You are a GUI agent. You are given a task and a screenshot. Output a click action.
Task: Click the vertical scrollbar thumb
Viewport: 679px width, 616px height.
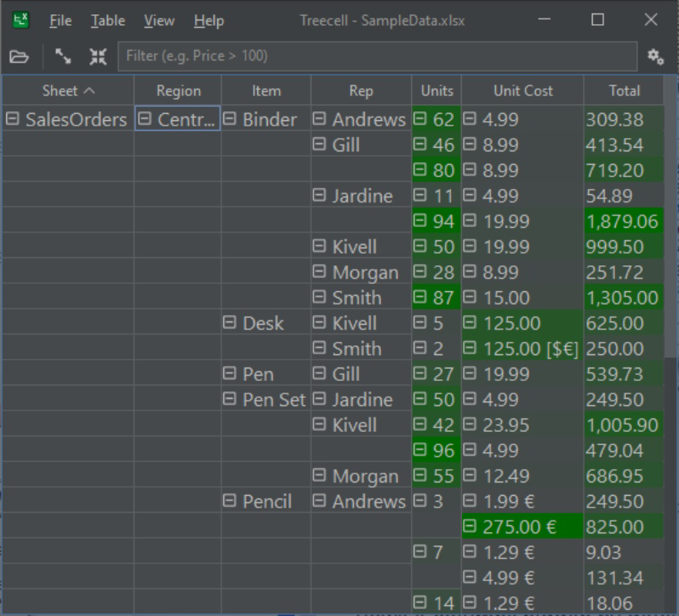click(671, 216)
